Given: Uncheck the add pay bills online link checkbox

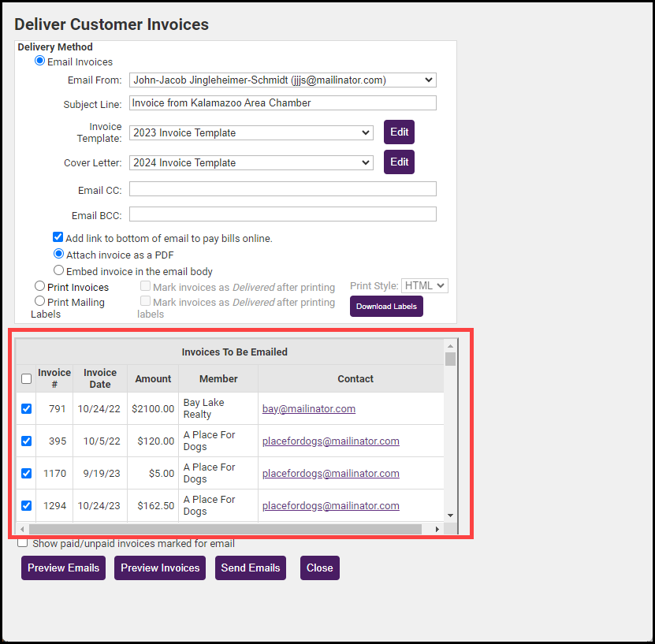Looking at the screenshot, I should click(x=58, y=237).
